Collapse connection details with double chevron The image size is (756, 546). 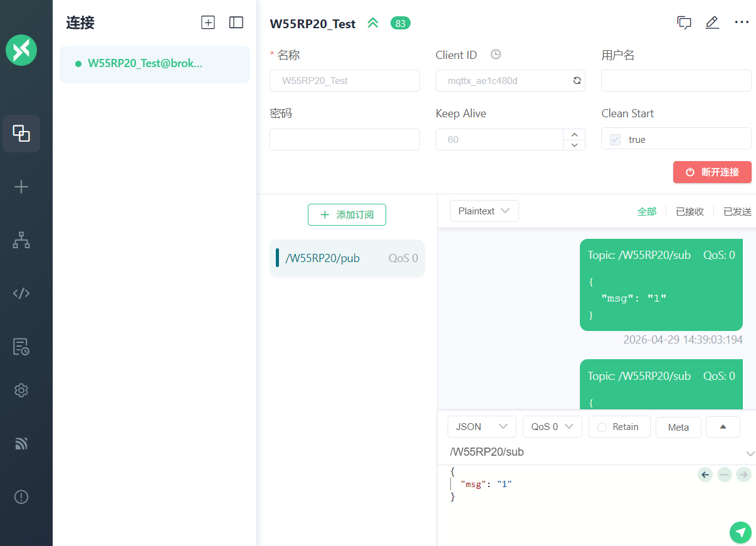tap(373, 23)
